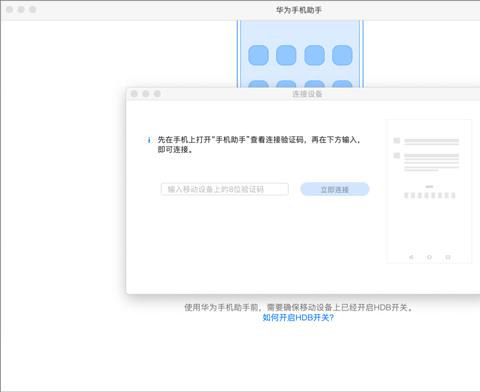Close the 连接设备 dialog window
This screenshot has height=392, width=480.
134,94
